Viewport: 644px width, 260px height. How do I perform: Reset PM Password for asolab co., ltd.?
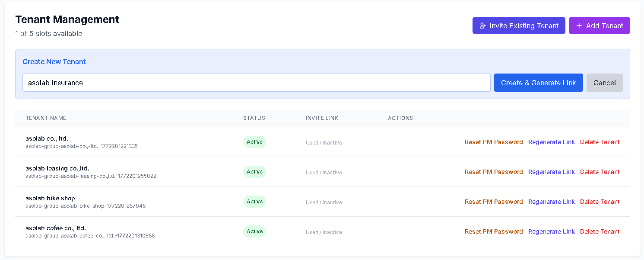[x=494, y=142]
